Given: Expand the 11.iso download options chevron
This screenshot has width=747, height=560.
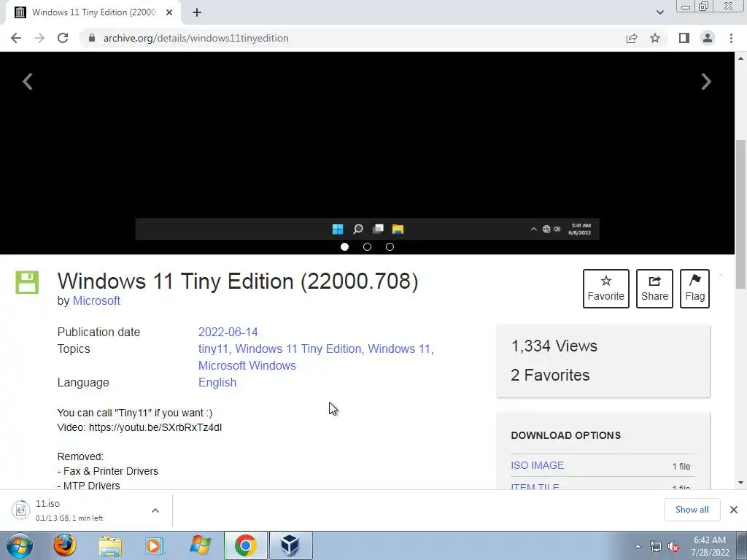Looking at the screenshot, I should click(155, 510).
